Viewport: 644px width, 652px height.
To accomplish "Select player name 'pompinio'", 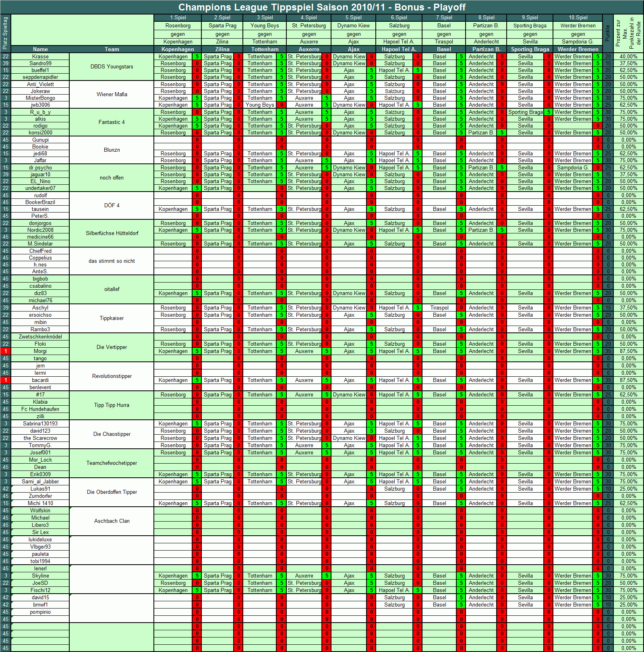I will point(40,612).
